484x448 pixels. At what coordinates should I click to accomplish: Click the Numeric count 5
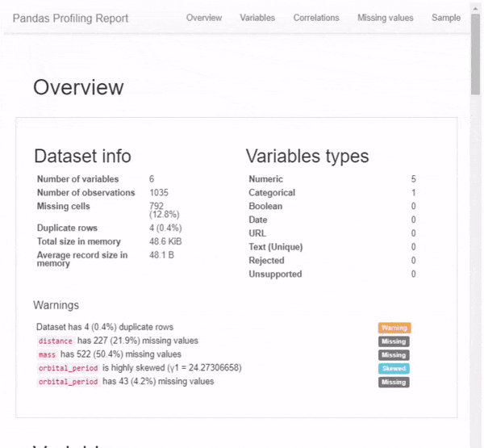point(413,179)
